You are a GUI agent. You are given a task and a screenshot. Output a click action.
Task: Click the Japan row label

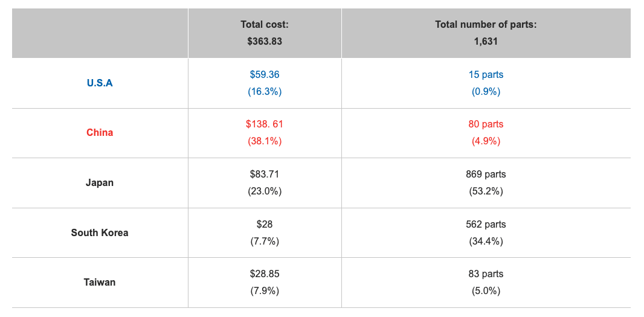pyautogui.click(x=100, y=182)
